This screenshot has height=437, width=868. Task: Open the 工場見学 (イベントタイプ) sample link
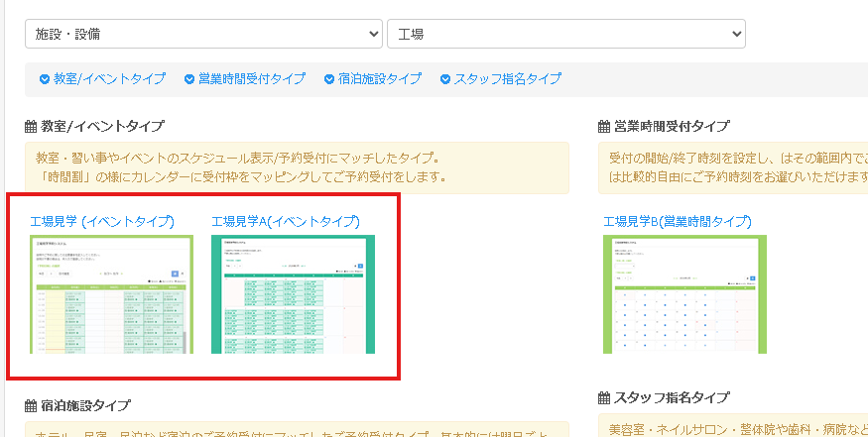pyautogui.click(x=102, y=222)
